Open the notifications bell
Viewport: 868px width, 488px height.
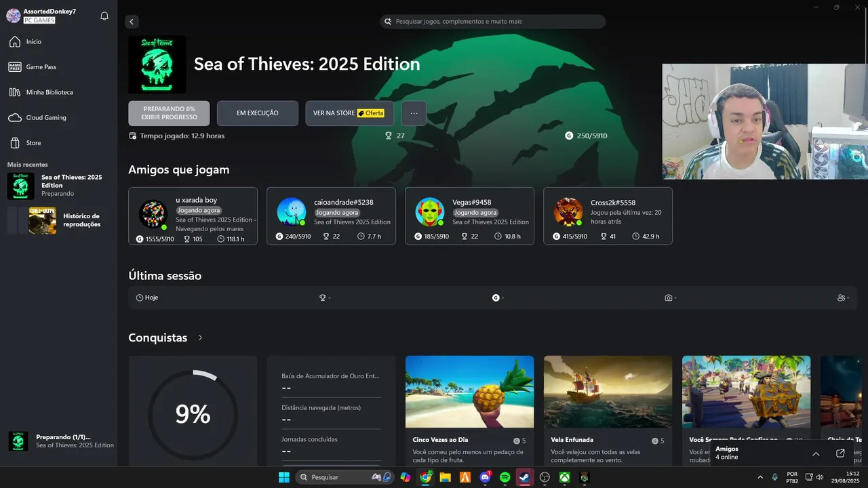coord(104,16)
